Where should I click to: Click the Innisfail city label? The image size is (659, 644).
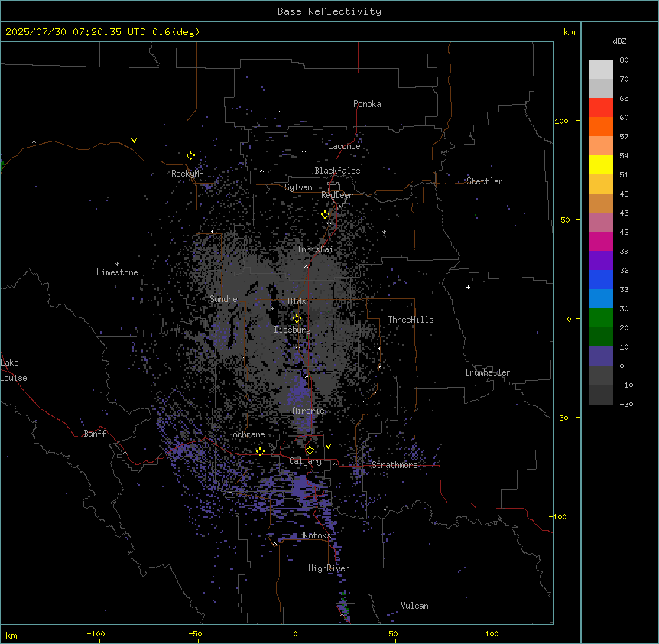coord(317,249)
